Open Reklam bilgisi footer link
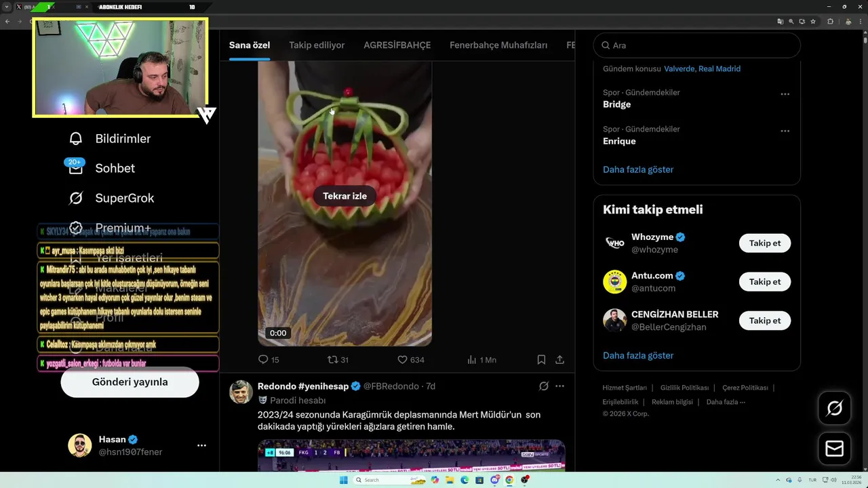Image resolution: width=868 pixels, height=488 pixels. pyautogui.click(x=672, y=402)
